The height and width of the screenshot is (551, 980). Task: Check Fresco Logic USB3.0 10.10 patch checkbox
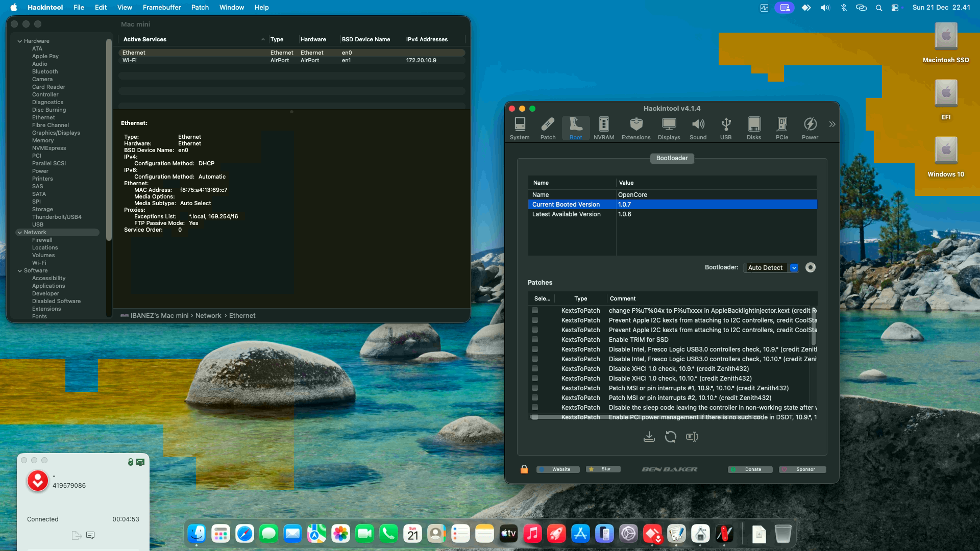pos(535,359)
